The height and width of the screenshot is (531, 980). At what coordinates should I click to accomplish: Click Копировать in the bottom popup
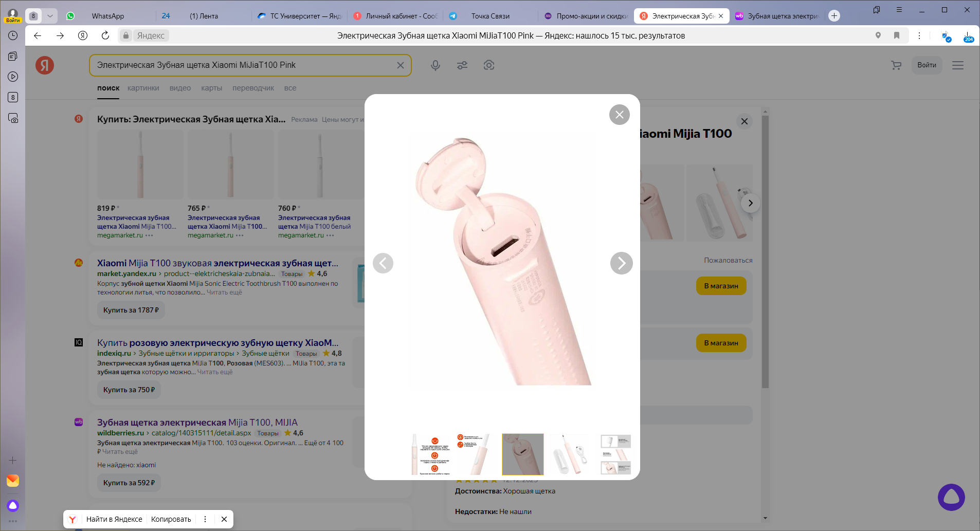click(171, 519)
